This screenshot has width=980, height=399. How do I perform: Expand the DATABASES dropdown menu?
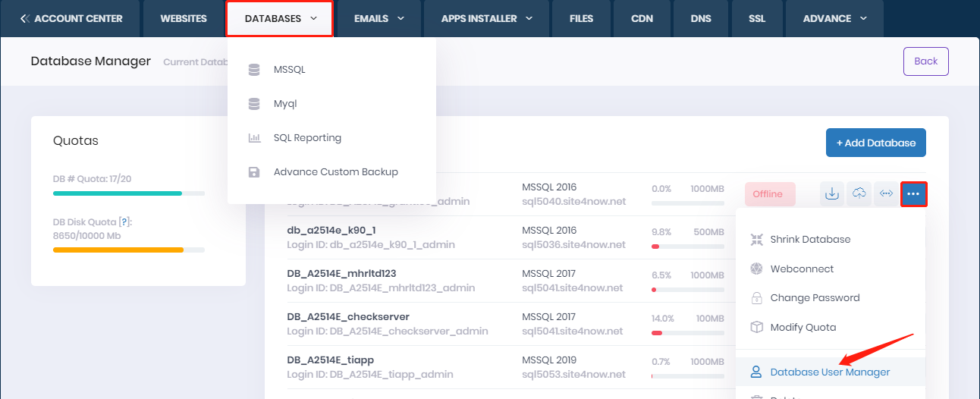279,19
